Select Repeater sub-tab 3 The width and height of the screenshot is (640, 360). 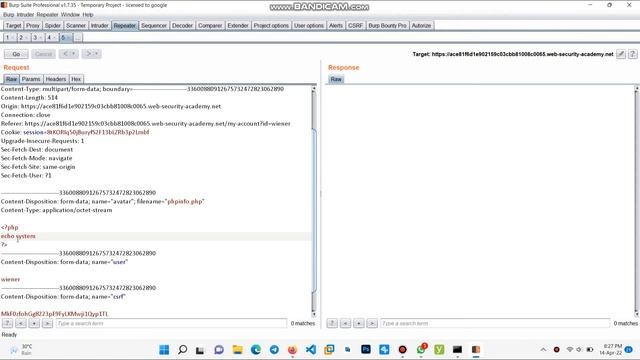tap(37, 38)
